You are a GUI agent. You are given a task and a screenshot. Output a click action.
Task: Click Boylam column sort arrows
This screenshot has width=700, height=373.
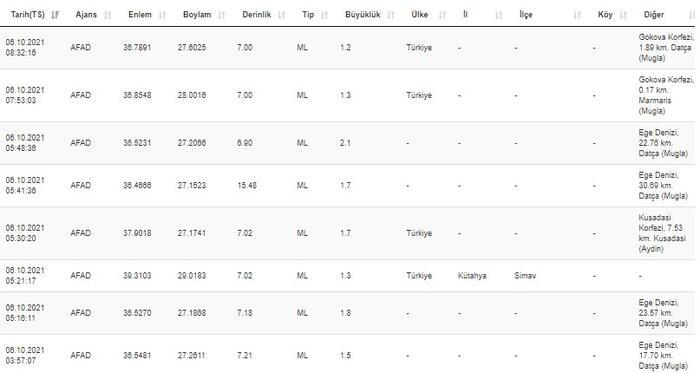pyautogui.click(x=222, y=15)
